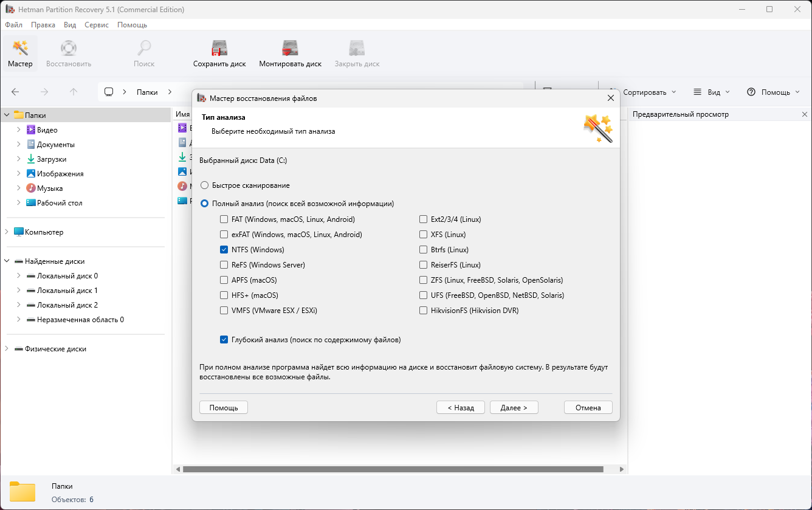This screenshot has height=510, width=812.
Task: Open the Файл menu
Action: [x=13, y=25]
